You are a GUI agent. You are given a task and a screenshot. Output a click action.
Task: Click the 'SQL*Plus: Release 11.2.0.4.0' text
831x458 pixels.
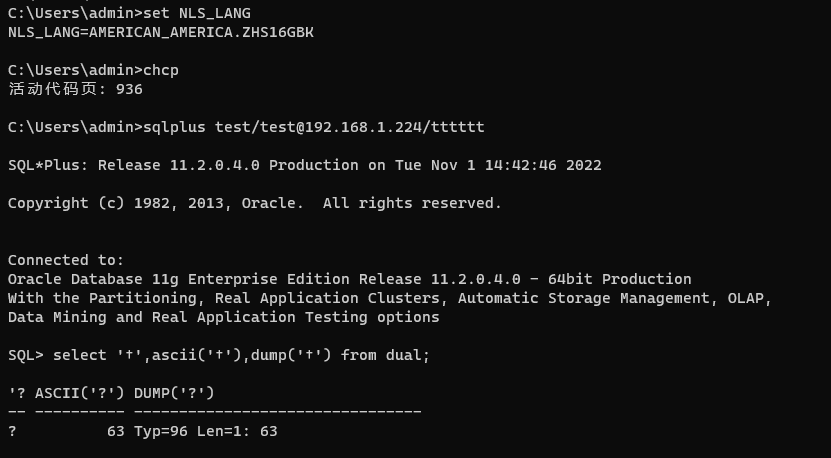pos(134,165)
